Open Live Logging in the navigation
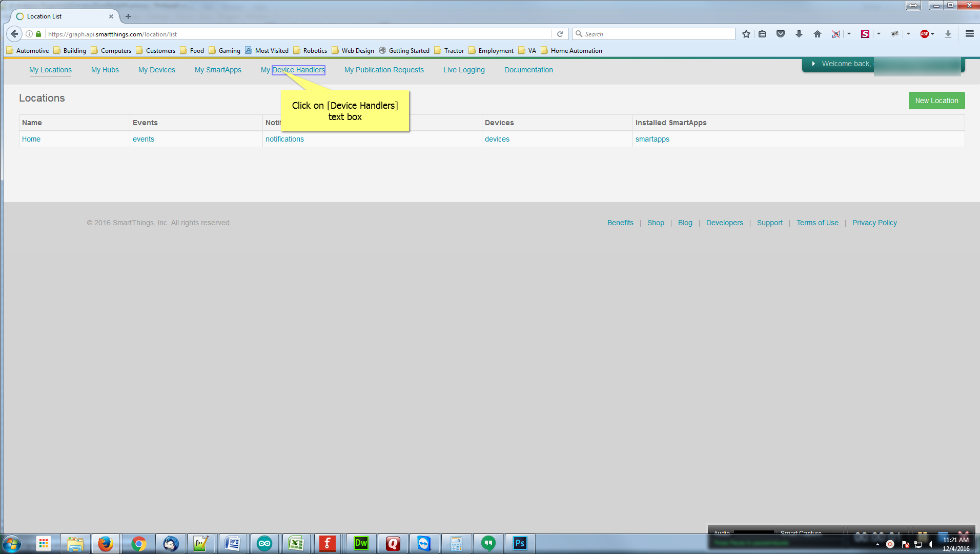This screenshot has height=554, width=980. [x=464, y=70]
